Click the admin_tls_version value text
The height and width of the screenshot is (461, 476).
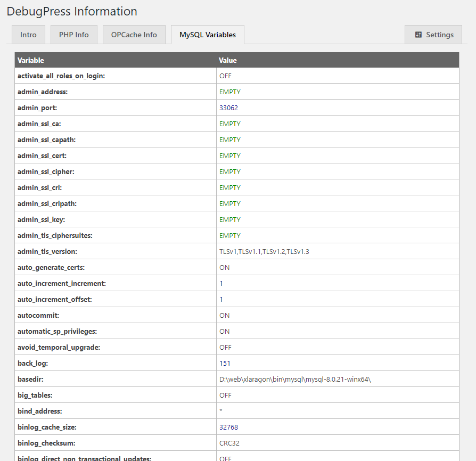click(264, 251)
